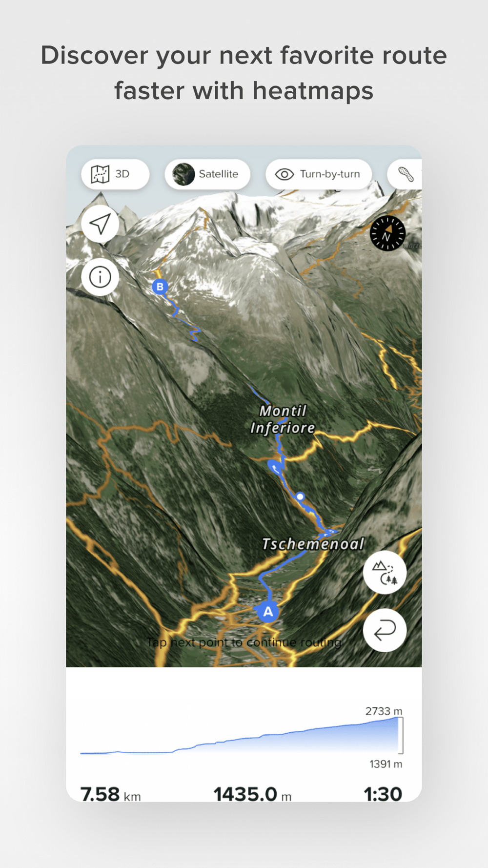Select waypoint A marker

(267, 611)
